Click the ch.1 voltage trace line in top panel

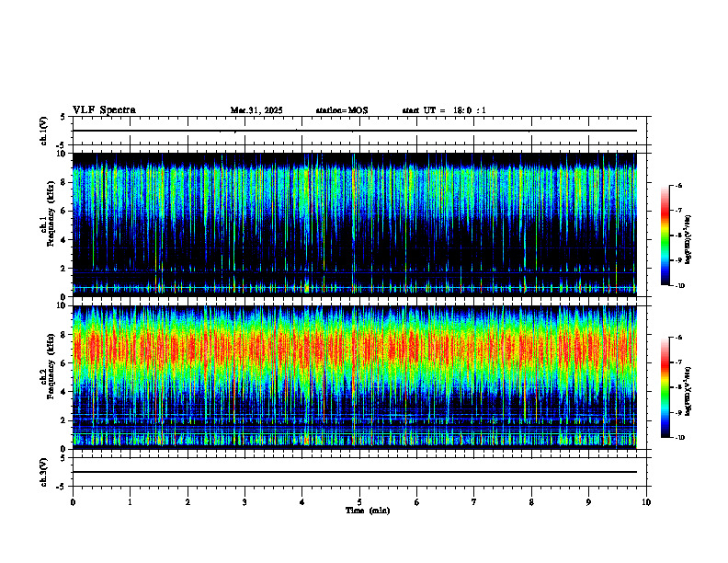pos(355,131)
